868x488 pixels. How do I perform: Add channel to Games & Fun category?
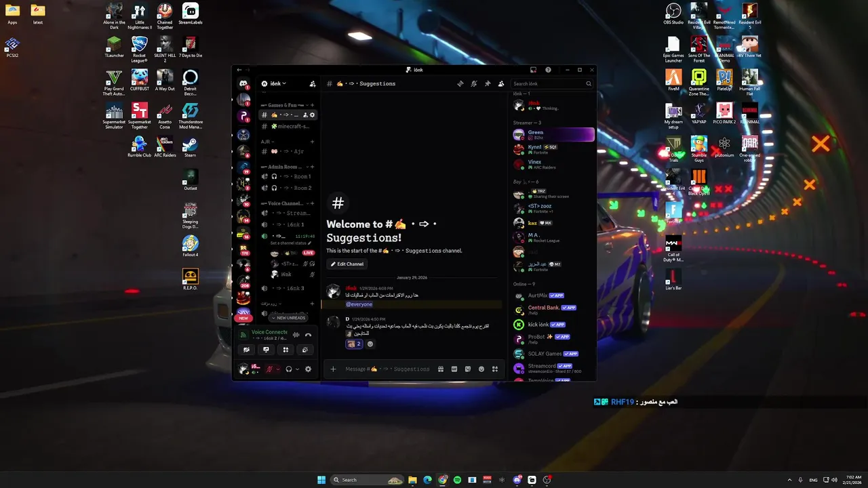312,105
